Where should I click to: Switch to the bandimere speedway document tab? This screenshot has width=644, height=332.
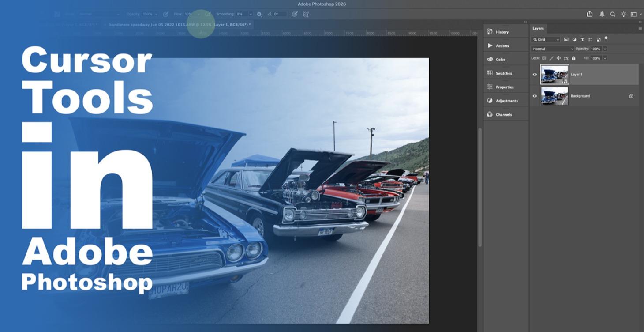tap(180, 25)
